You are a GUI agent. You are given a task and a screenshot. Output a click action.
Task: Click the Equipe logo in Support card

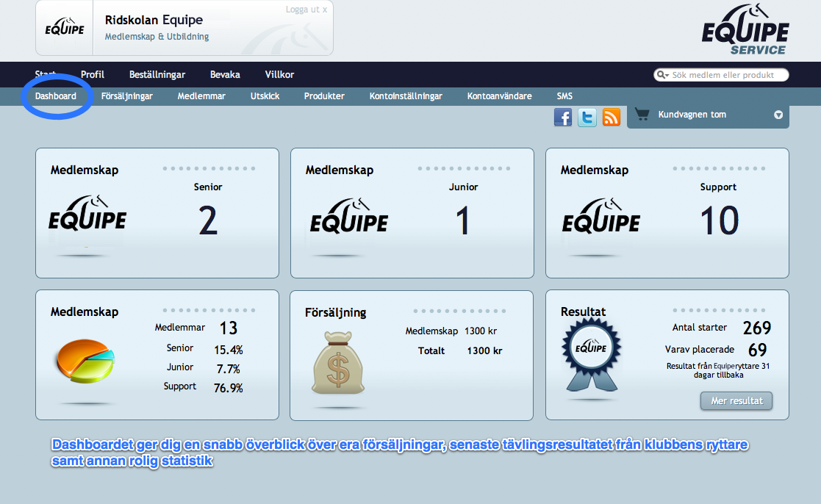point(601,215)
